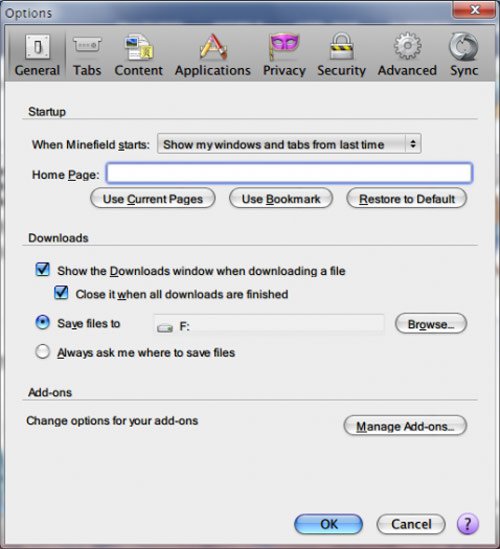Open the Tabs preferences icon
Screen dimensions: 500x549
87,46
